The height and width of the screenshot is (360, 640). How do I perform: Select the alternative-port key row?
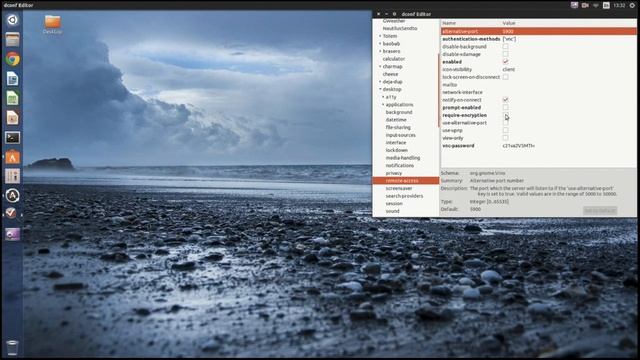click(538, 31)
